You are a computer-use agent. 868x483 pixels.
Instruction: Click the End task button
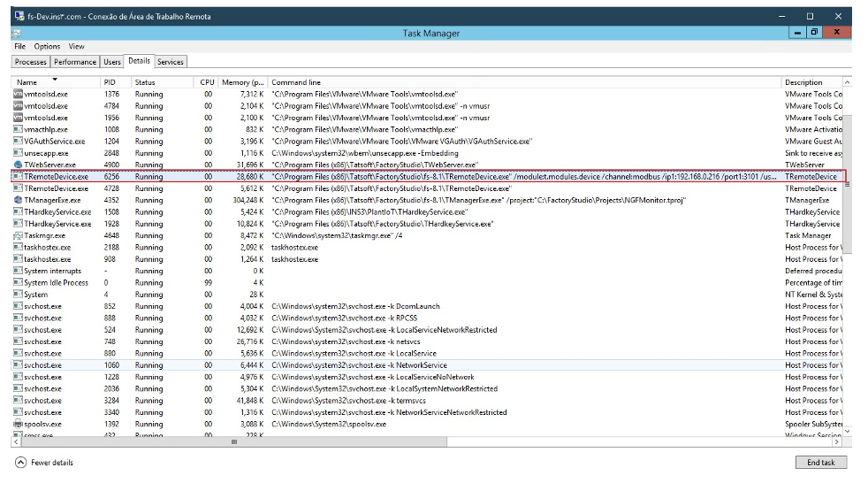click(820, 463)
